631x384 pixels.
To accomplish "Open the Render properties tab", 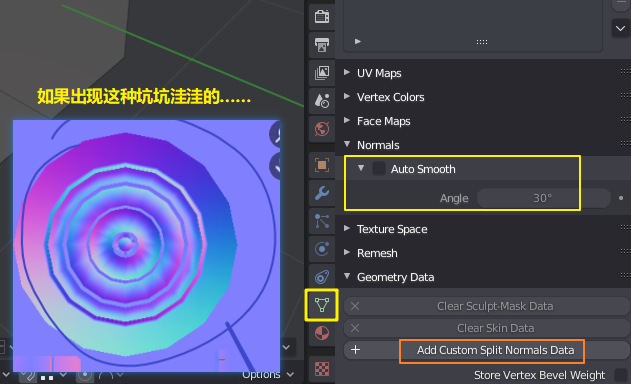I will [x=322, y=17].
